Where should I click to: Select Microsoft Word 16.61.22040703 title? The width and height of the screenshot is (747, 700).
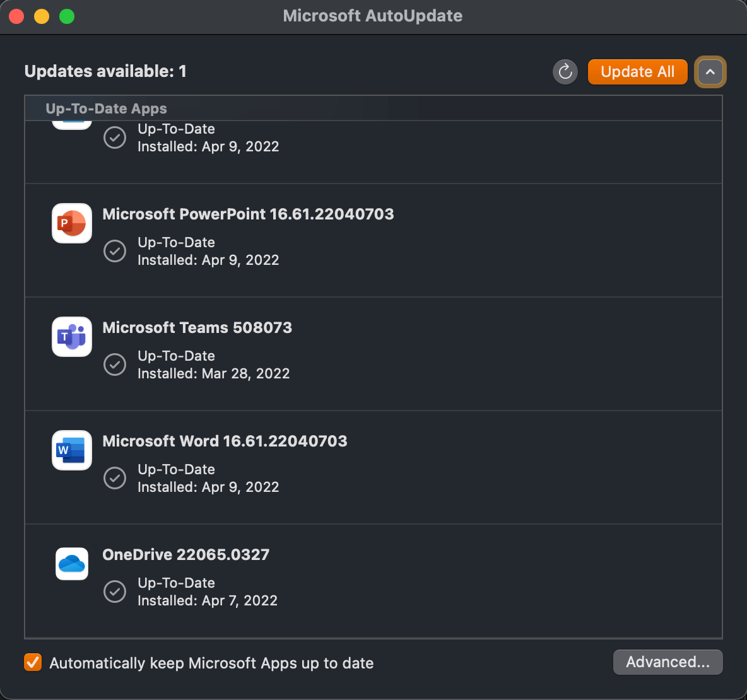pos(225,441)
